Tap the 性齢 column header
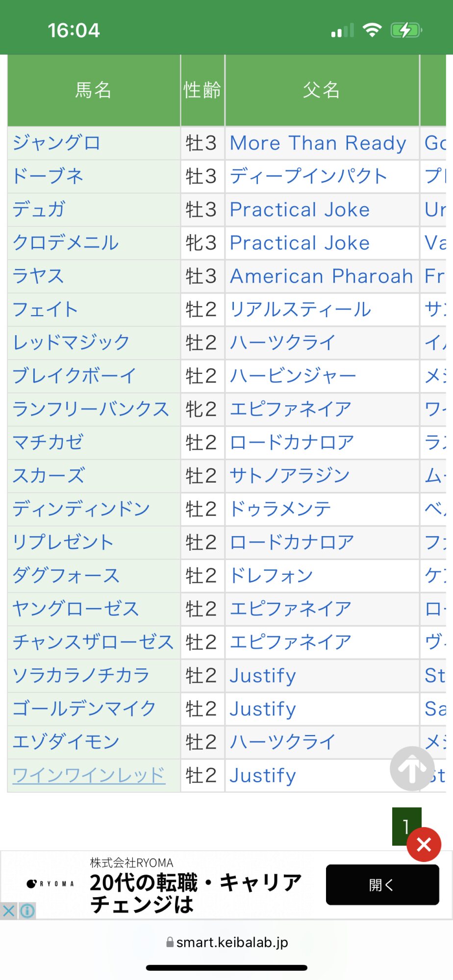The width and height of the screenshot is (453, 980). tap(202, 90)
